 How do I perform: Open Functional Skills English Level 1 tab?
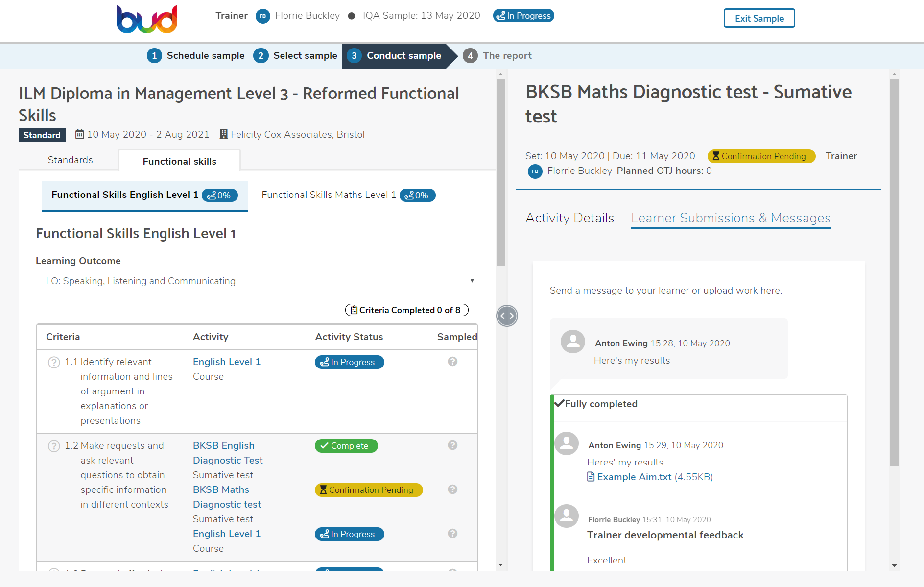tap(144, 196)
